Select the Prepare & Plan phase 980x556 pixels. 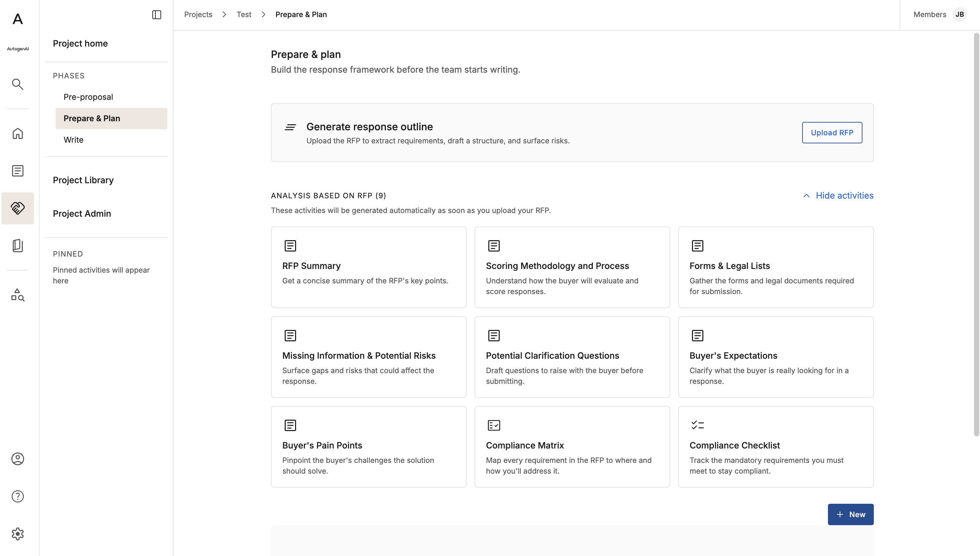pos(111,118)
